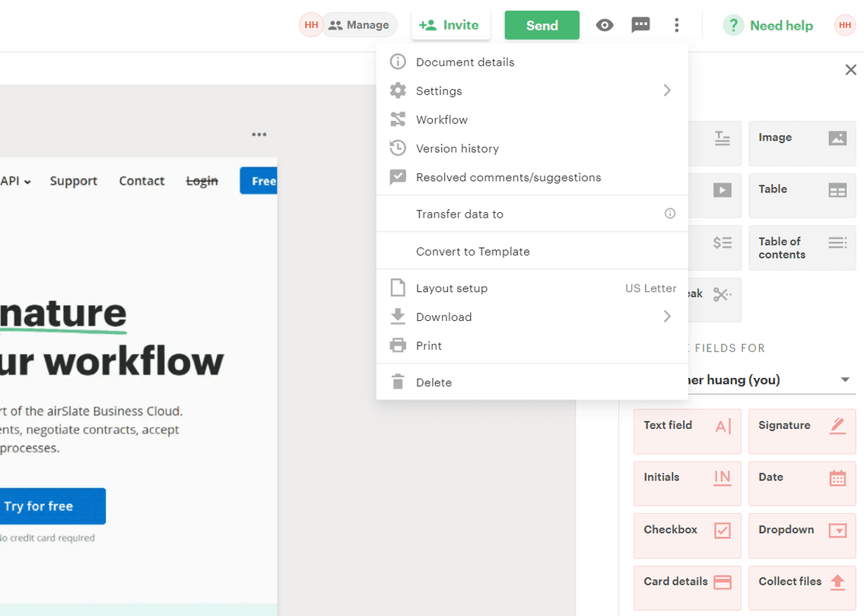The image size is (864, 616).
Task: Add a Checkbox field
Action: [687, 535]
